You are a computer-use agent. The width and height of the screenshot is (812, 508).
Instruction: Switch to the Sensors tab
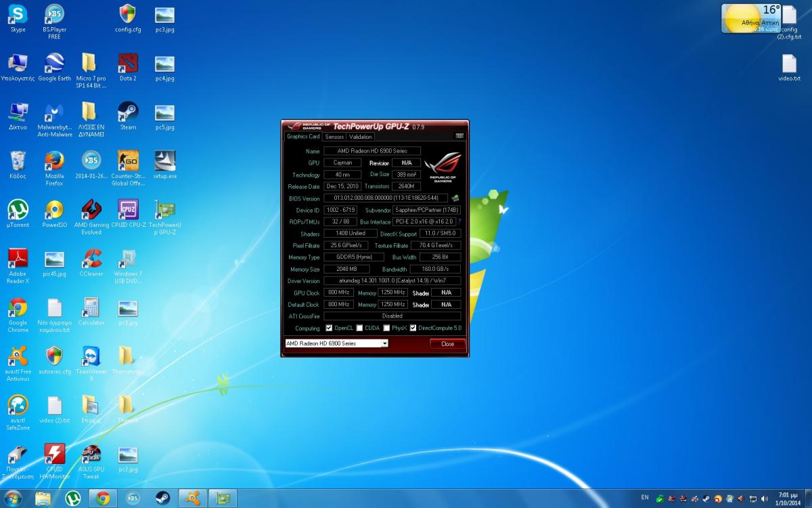[x=334, y=137]
